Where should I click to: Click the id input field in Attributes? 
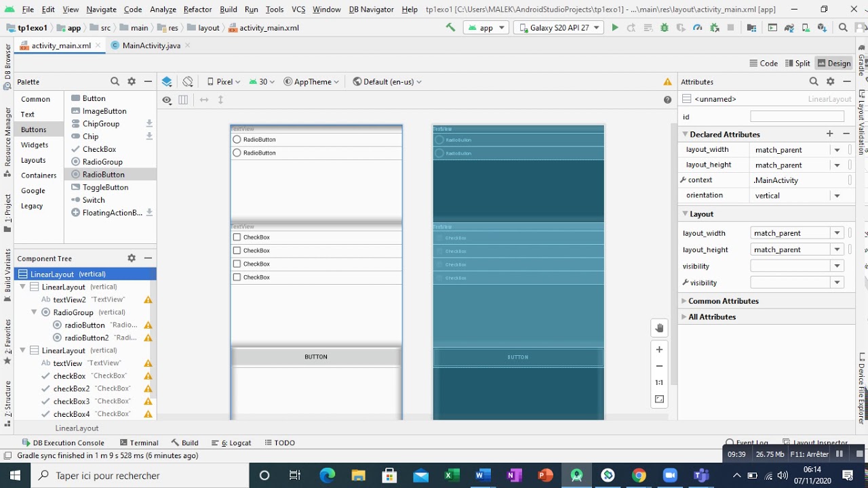click(x=797, y=117)
